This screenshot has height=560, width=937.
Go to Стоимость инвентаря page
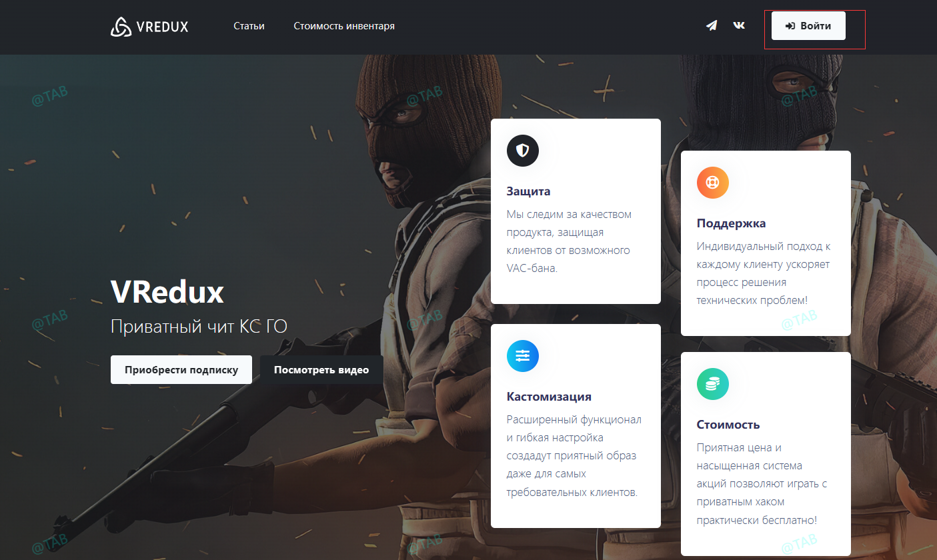click(x=343, y=27)
